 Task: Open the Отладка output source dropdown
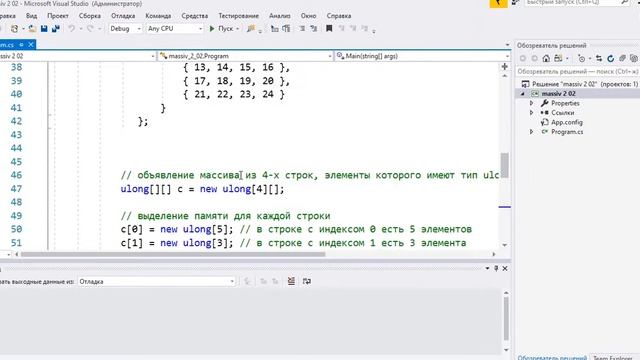click(157, 282)
